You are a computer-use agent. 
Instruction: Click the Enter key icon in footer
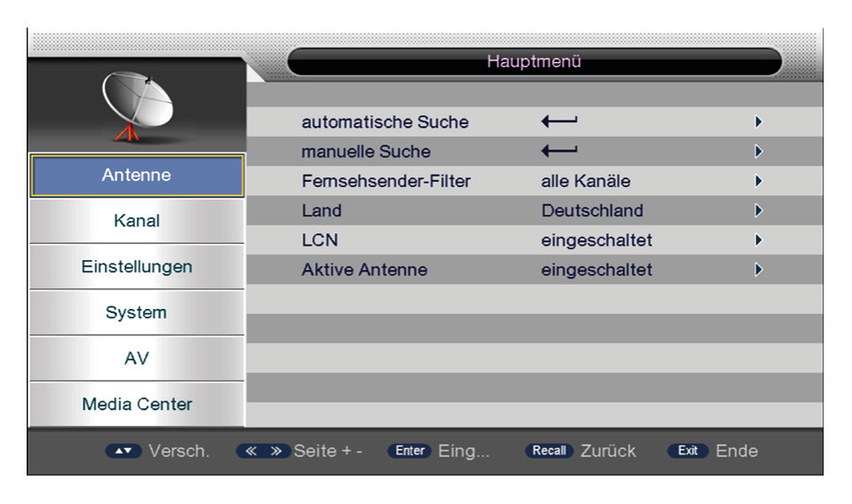tap(410, 451)
